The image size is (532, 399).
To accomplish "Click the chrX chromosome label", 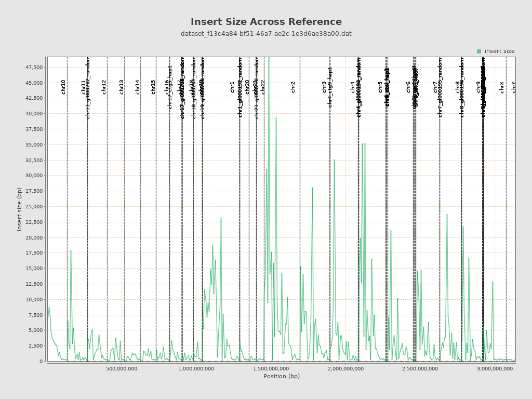I will click(502, 87).
